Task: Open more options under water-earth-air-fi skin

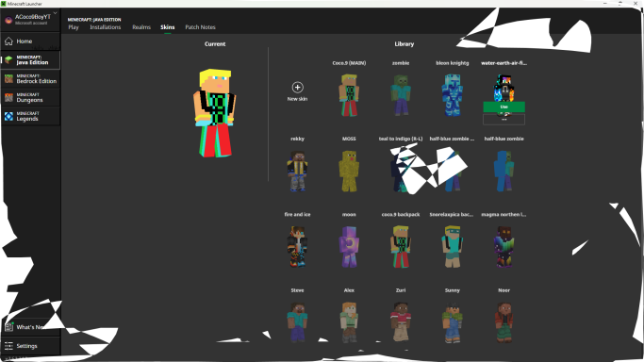Action: (504, 120)
